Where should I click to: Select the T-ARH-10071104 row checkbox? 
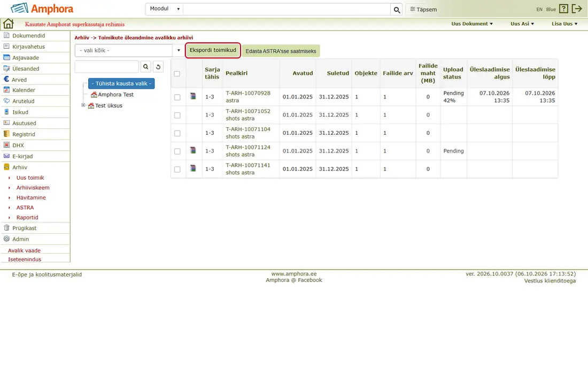[x=177, y=133]
